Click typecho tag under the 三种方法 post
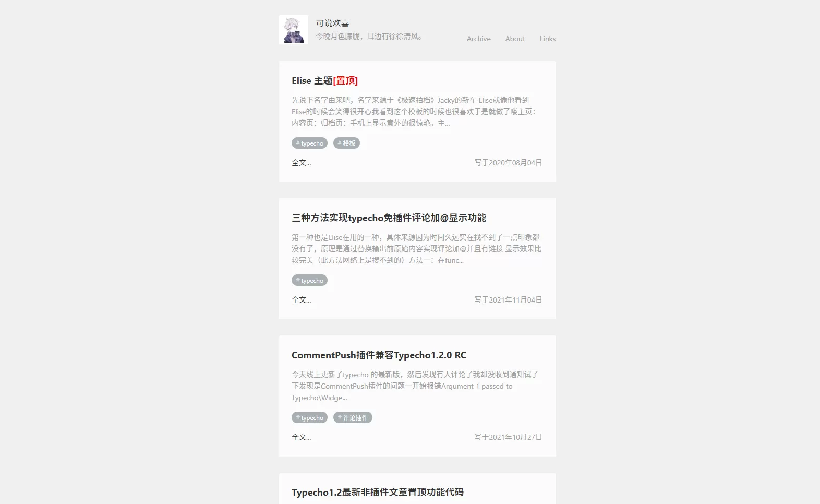Image resolution: width=820 pixels, height=504 pixels. [309, 281]
